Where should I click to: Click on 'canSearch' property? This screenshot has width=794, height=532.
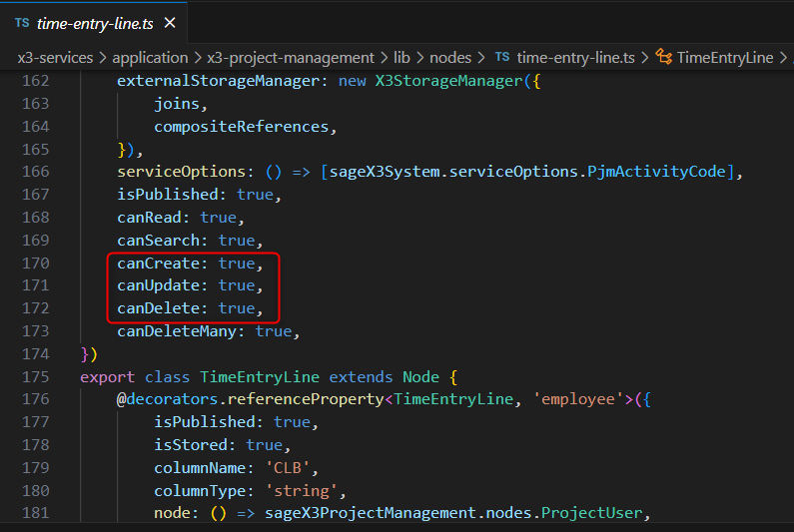(x=159, y=241)
